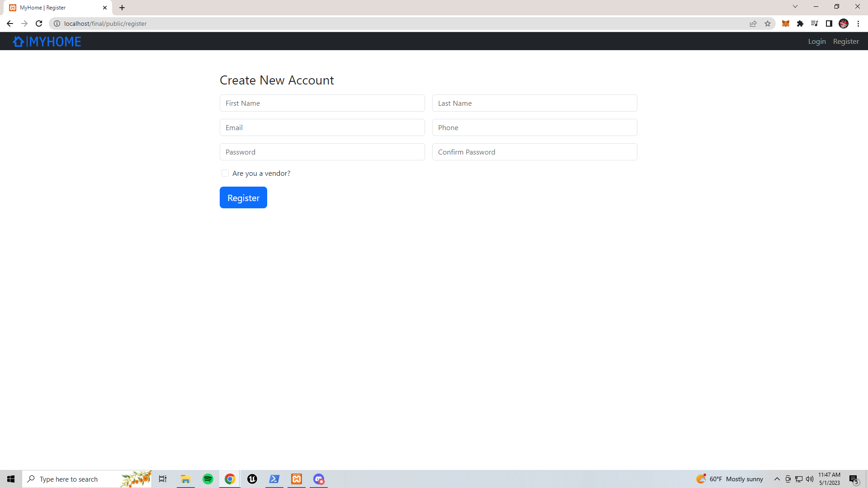Open Spotify from the taskbar

pyautogui.click(x=208, y=479)
